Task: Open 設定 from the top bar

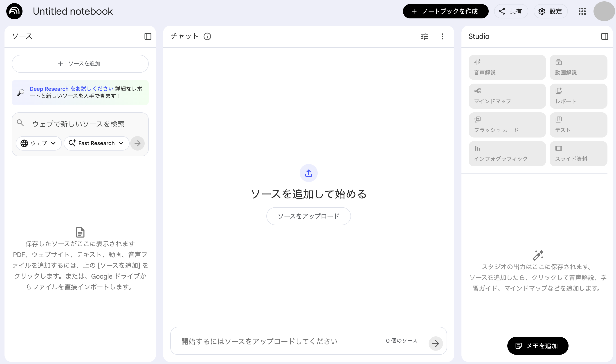Action: point(551,11)
